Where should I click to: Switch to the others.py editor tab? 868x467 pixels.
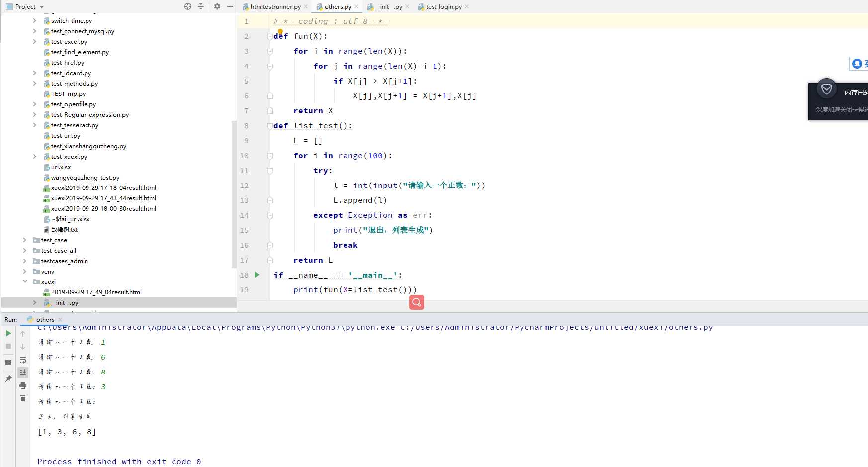click(x=338, y=7)
